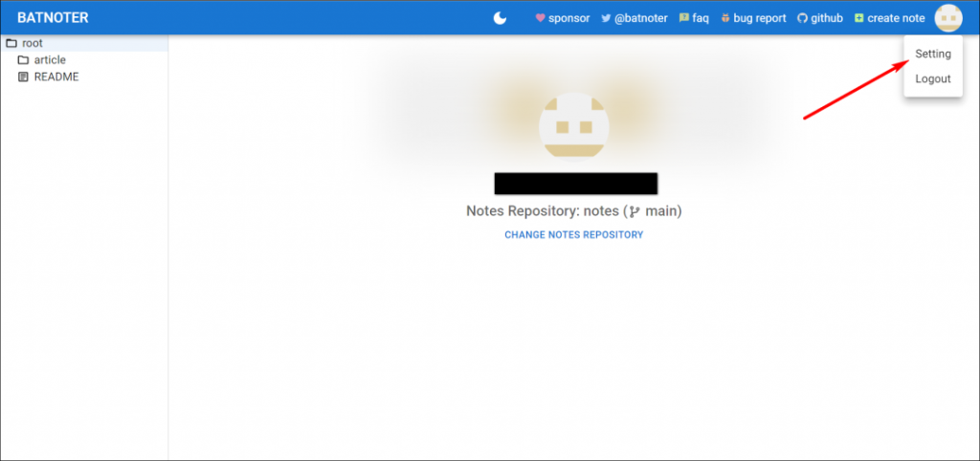Expand the article folder
980x461 pixels.
(x=84, y=60)
